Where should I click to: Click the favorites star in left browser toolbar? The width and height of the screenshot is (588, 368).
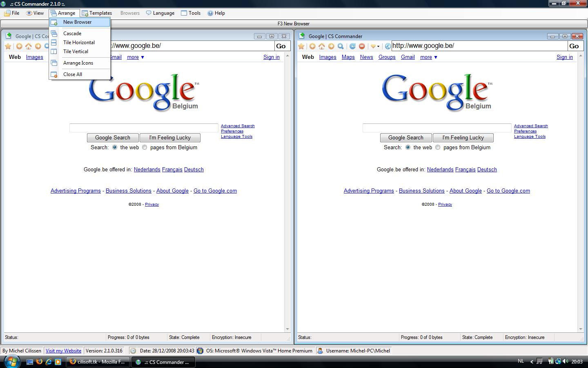[8, 46]
